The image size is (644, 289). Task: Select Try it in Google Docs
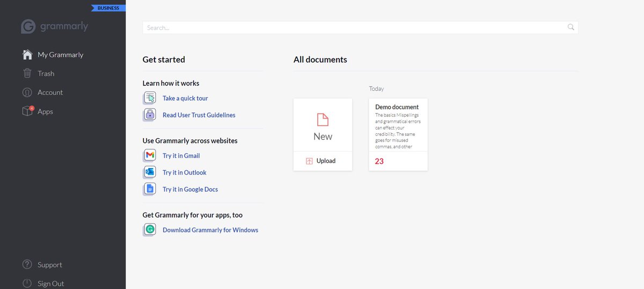pos(190,189)
